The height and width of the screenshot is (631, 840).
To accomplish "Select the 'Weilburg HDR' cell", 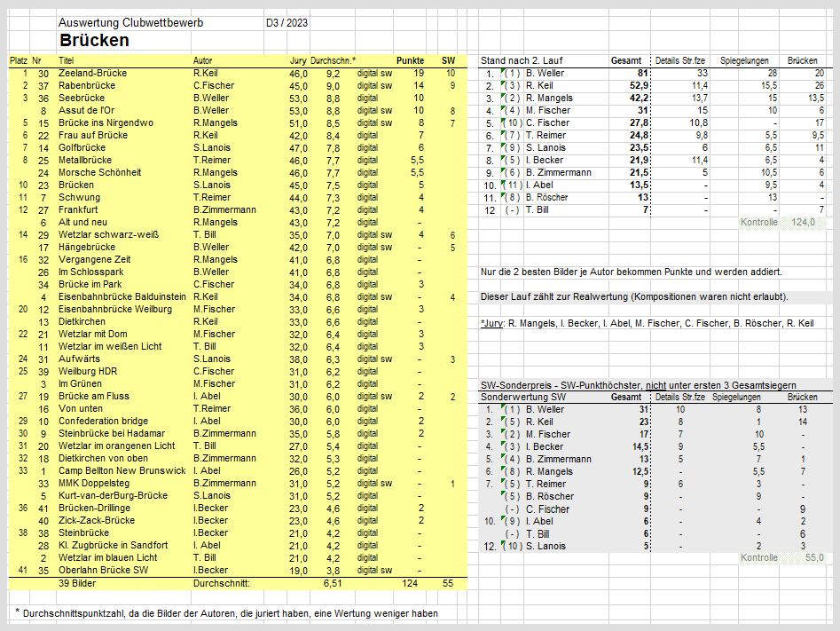I will pos(88,371).
